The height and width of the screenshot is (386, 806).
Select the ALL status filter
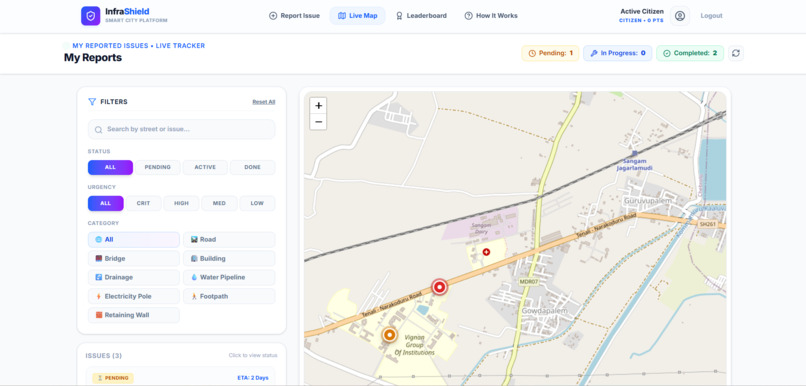pyautogui.click(x=111, y=168)
